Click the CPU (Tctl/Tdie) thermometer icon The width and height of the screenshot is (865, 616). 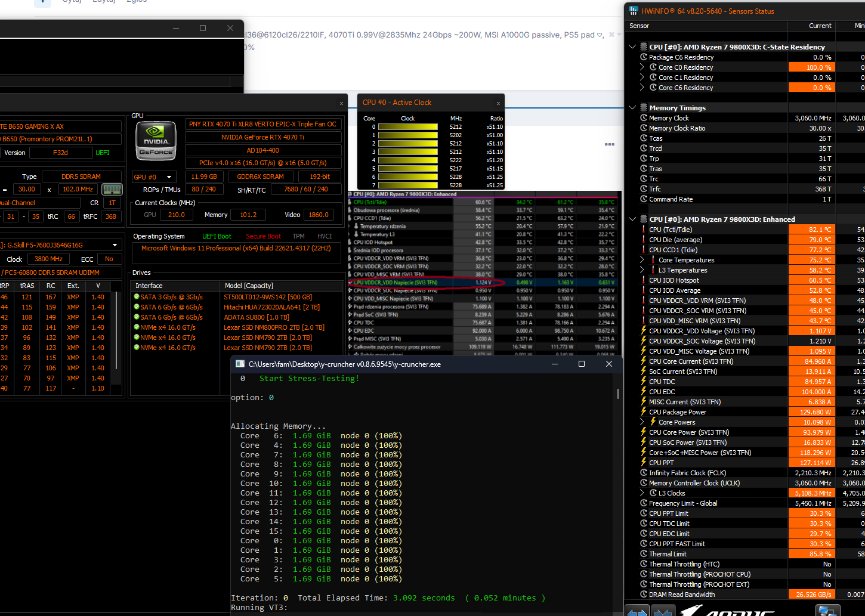[644, 230]
